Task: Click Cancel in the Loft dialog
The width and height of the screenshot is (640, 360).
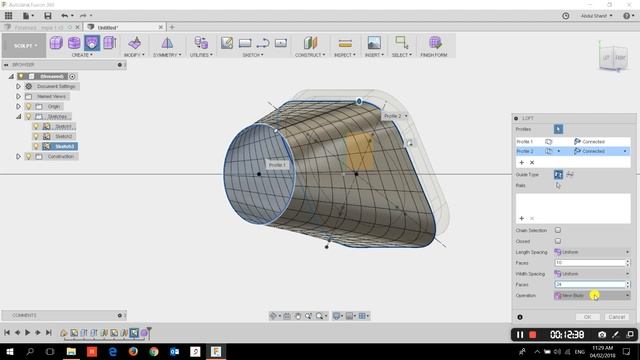Action: [616, 317]
